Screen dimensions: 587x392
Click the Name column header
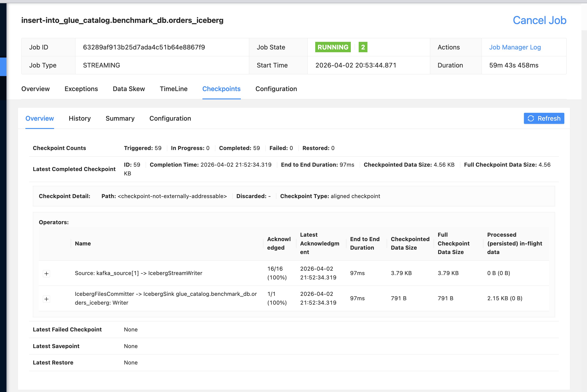(83, 244)
